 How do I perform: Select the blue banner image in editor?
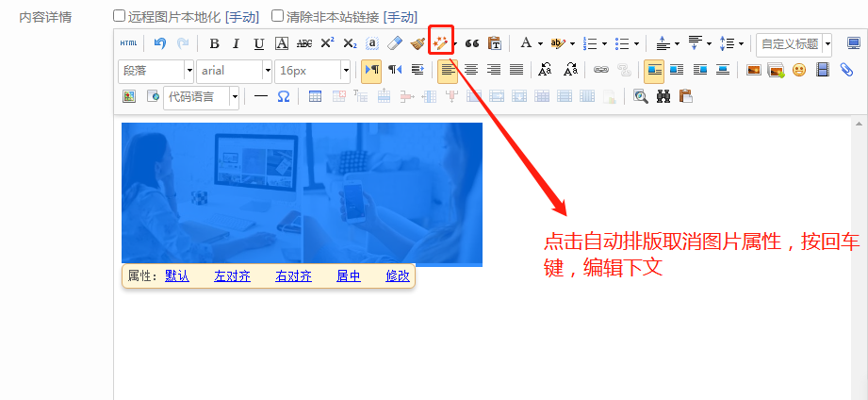point(302,193)
